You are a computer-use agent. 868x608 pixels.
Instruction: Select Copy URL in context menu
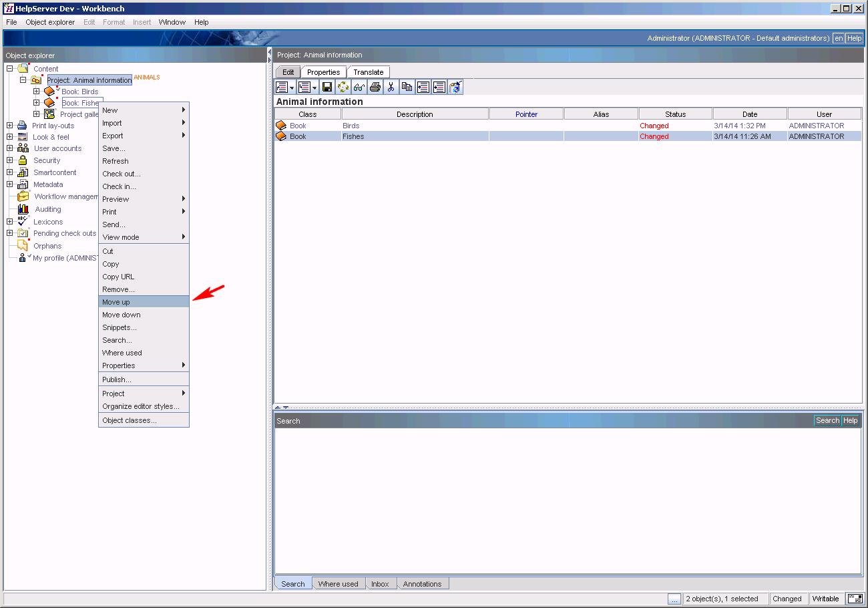point(144,277)
